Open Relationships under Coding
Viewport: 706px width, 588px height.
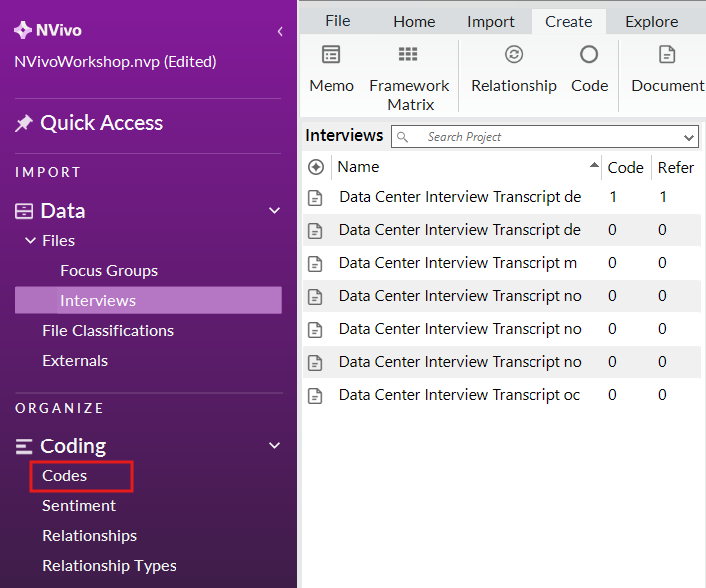point(89,536)
